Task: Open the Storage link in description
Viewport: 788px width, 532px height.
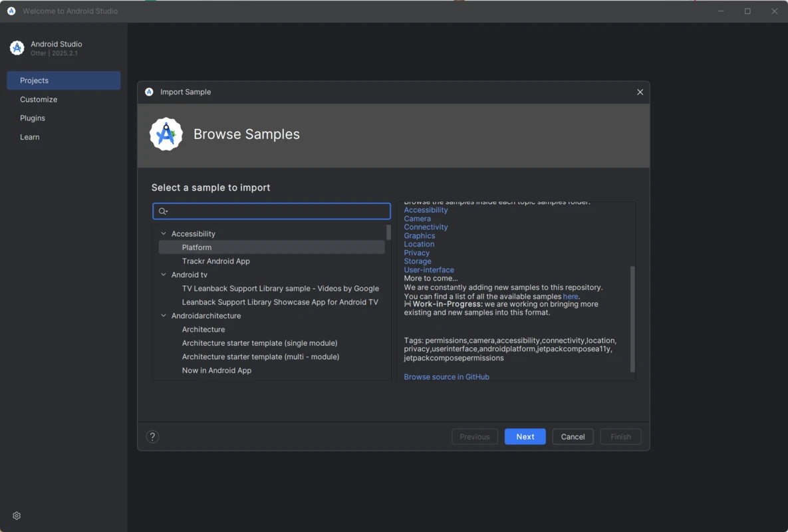Action: pyautogui.click(x=418, y=261)
